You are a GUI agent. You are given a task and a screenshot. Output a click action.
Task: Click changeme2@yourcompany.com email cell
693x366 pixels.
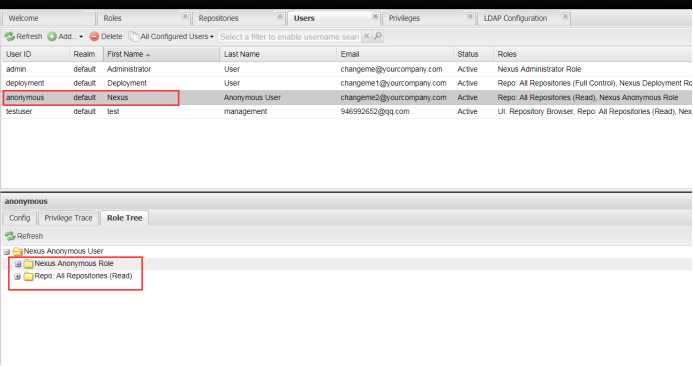(x=393, y=97)
